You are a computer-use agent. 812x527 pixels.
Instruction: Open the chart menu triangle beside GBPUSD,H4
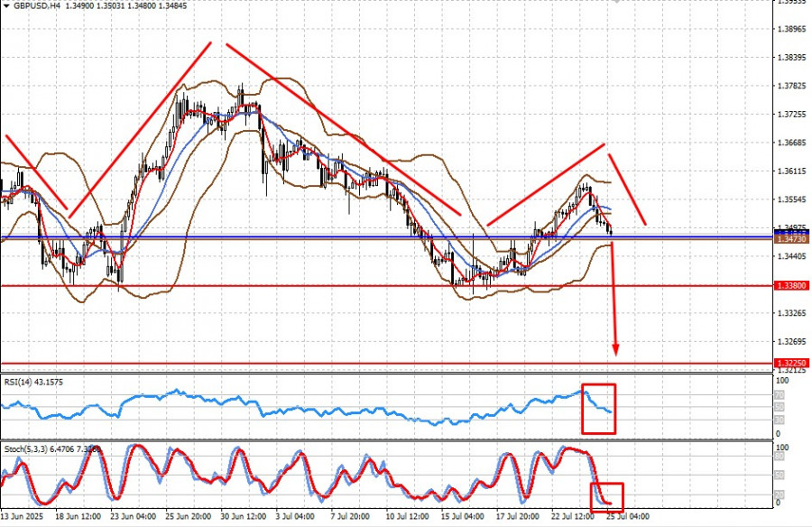(6, 5)
